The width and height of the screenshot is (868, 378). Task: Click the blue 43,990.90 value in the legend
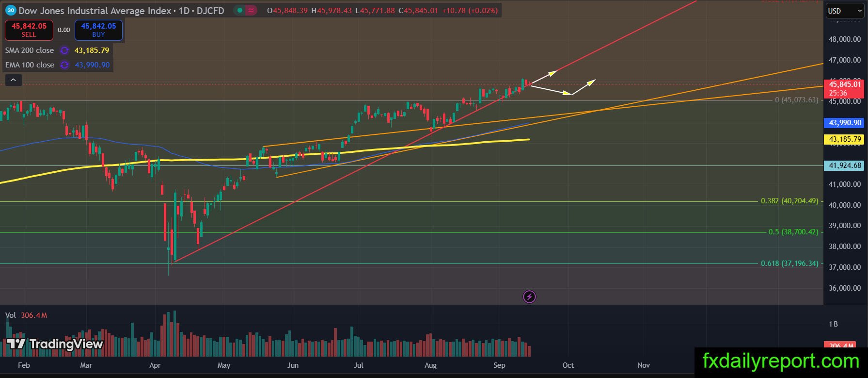(x=92, y=65)
